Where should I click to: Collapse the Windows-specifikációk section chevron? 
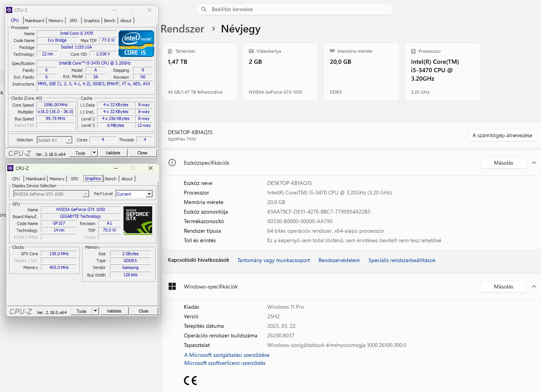pos(534,287)
